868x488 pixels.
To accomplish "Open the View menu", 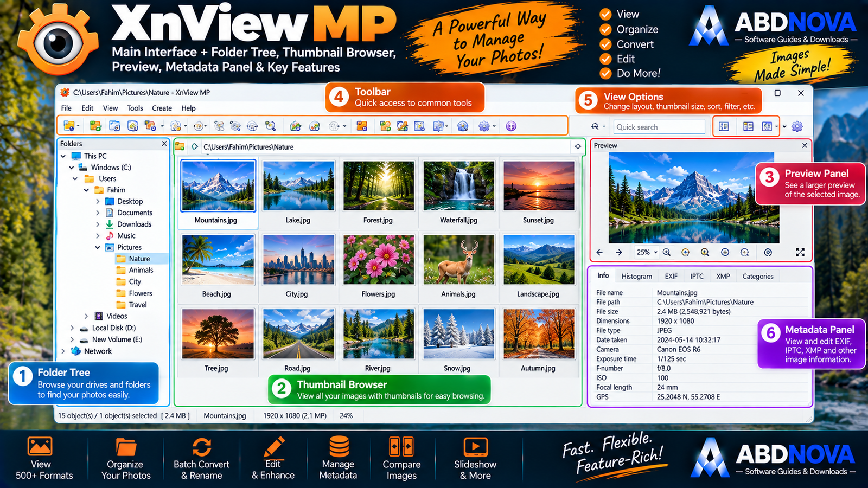I will [x=110, y=108].
